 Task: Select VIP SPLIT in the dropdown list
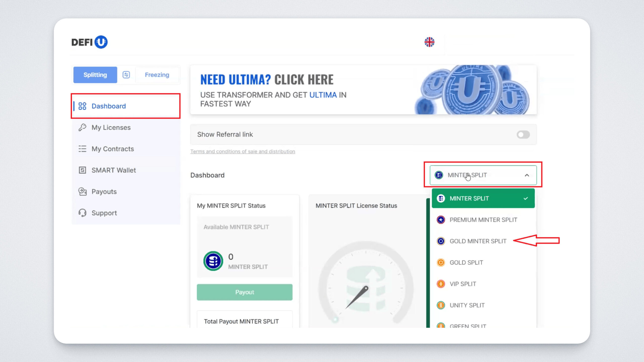463,284
